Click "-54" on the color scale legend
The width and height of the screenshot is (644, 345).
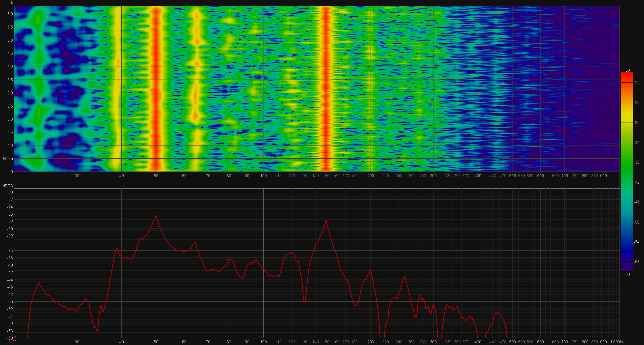[x=637, y=242]
